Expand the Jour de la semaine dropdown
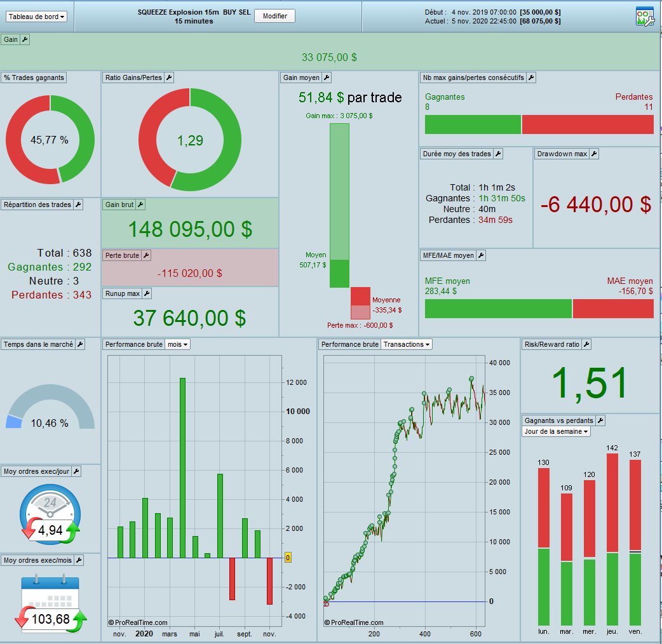The height and width of the screenshot is (644, 662). click(556, 431)
